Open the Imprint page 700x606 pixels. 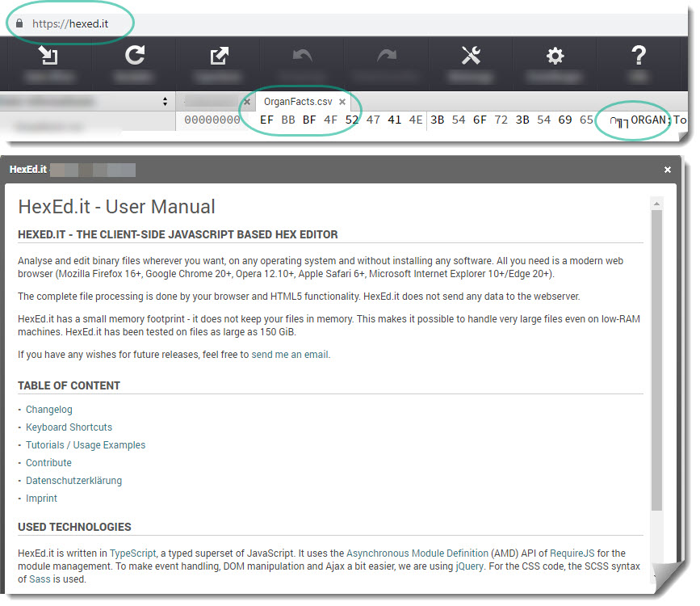(x=41, y=499)
